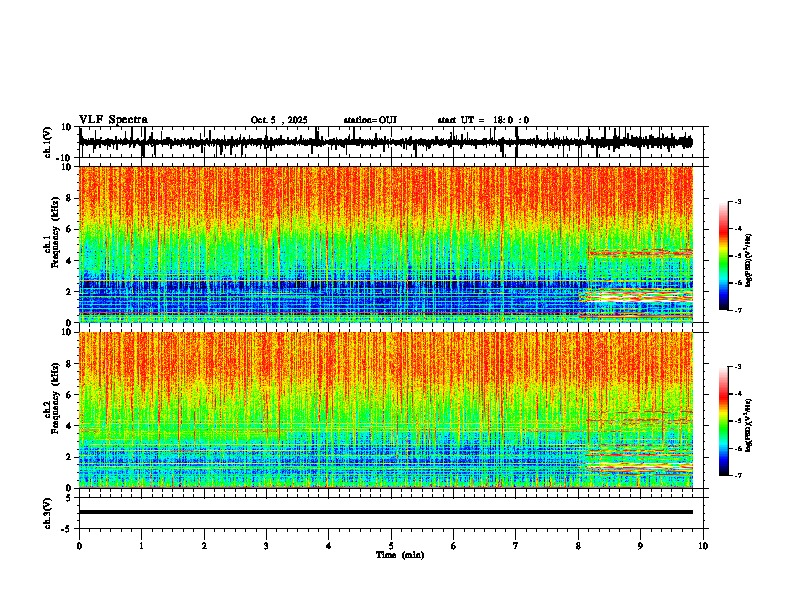Click the ch.2 spectrogram color bar
Screen dimensions: 792x612
point(723,421)
